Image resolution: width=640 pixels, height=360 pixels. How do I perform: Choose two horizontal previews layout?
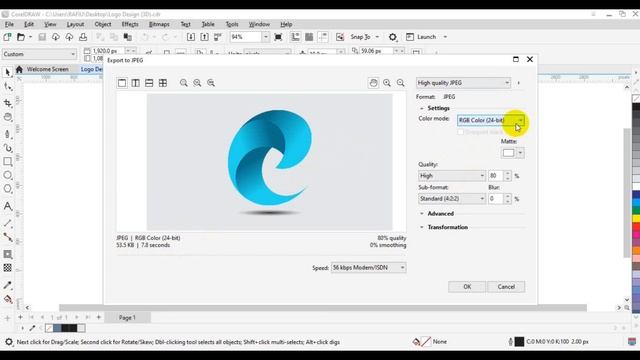coord(149,83)
